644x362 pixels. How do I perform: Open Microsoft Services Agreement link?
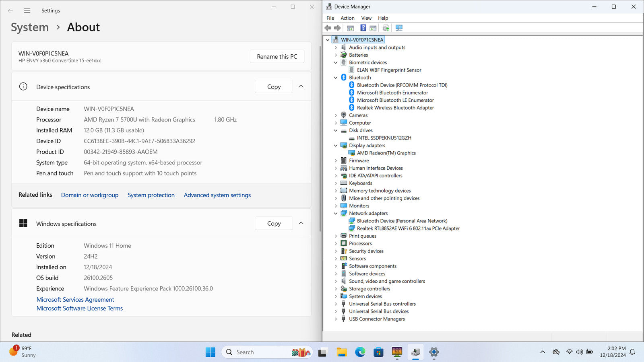[x=75, y=300]
